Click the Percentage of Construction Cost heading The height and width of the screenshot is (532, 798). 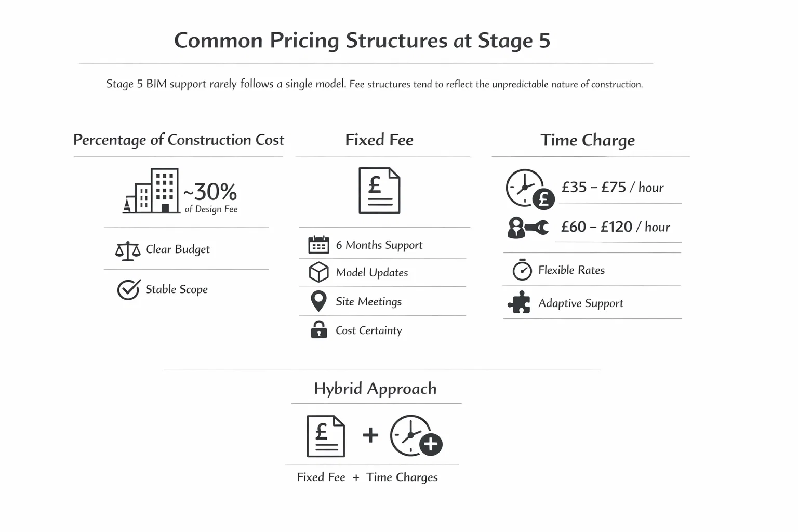179,140
